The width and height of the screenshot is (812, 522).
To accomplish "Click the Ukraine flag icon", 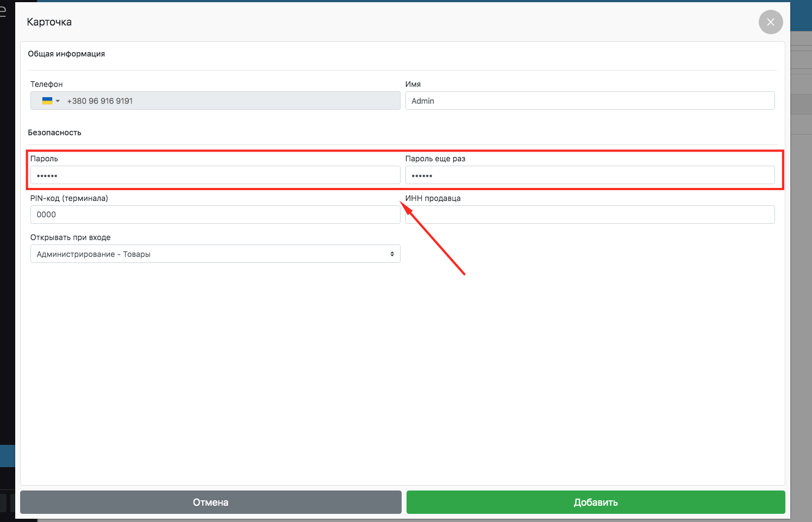I will point(47,101).
